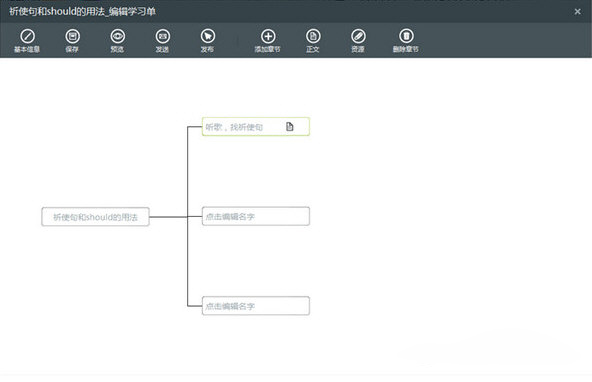Click the 发送 (send) toolbar icon
Image resolution: width=592 pixels, height=382 pixels.
163,36
